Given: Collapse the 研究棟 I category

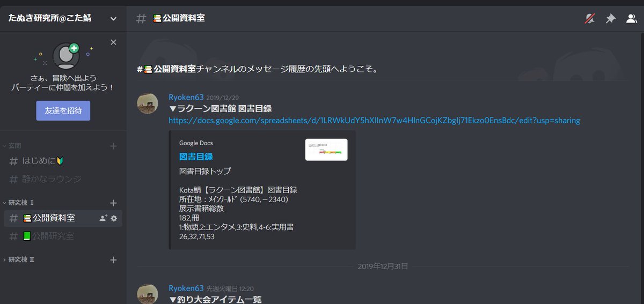Looking at the screenshot, I should coord(18,203).
